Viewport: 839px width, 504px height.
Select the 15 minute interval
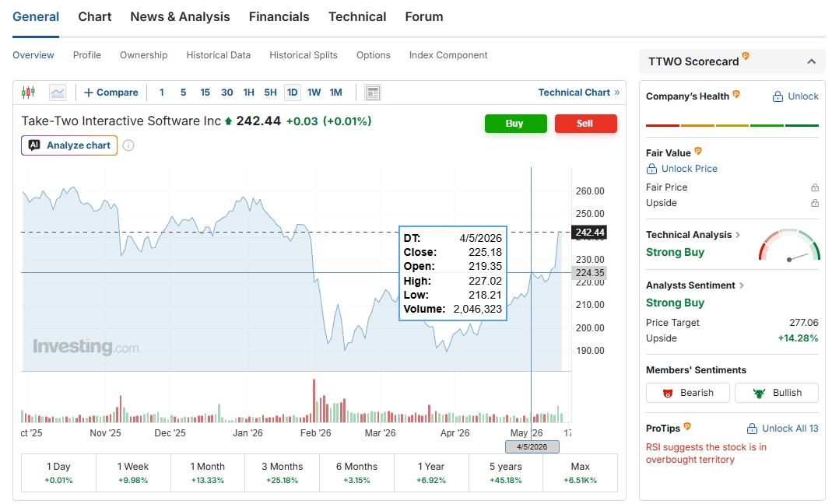(205, 93)
